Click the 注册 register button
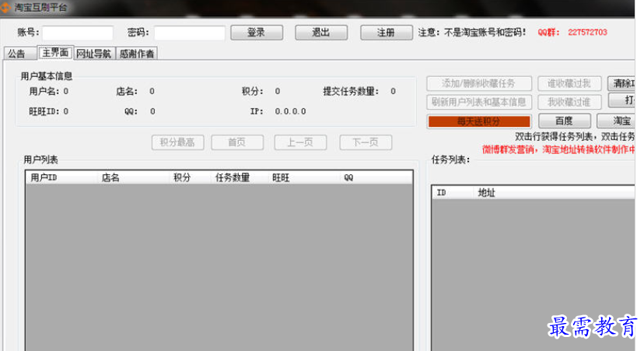This screenshot has height=351, width=644. (386, 33)
